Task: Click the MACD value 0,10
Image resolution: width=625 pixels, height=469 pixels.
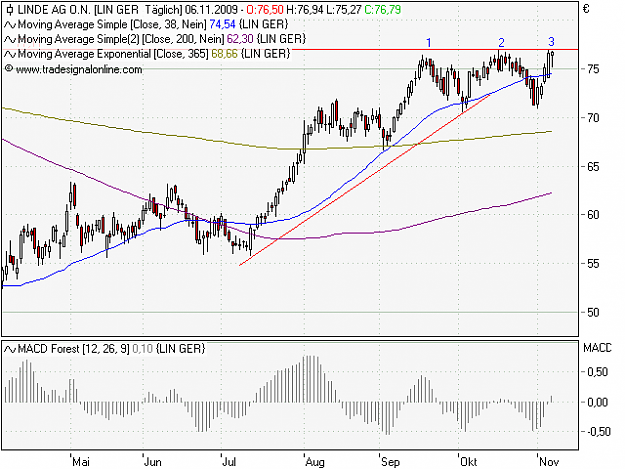Action: 142,349
